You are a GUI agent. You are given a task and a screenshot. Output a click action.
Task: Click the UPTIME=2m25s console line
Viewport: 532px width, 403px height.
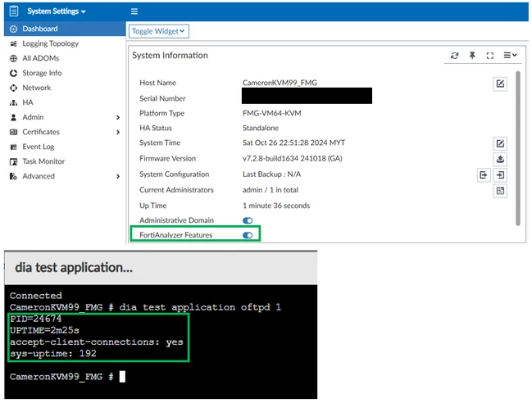(x=44, y=330)
